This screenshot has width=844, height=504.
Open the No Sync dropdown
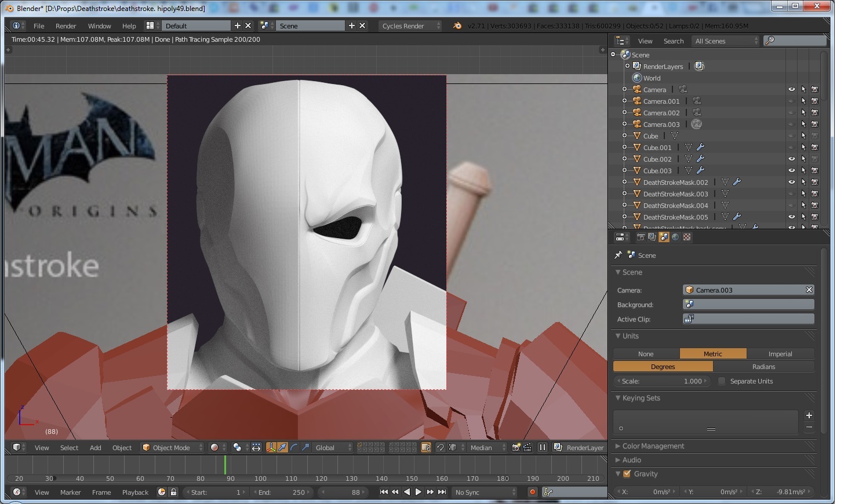coord(485,492)
